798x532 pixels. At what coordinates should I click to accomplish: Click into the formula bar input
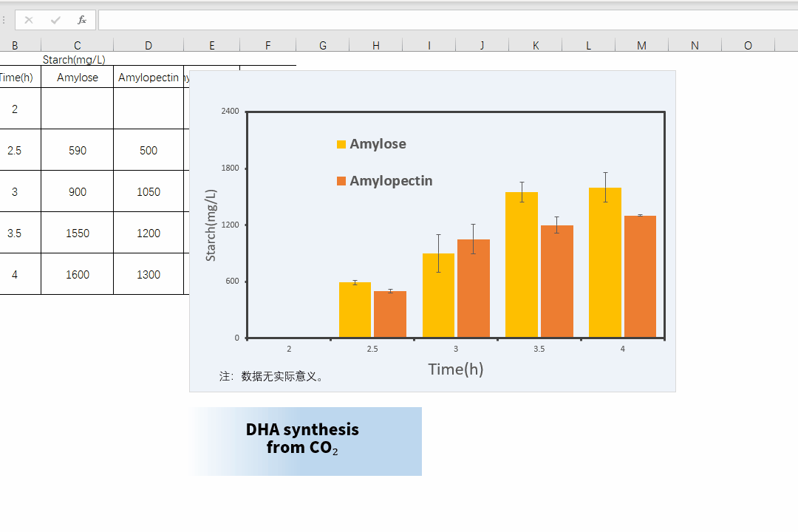(448, 21)
